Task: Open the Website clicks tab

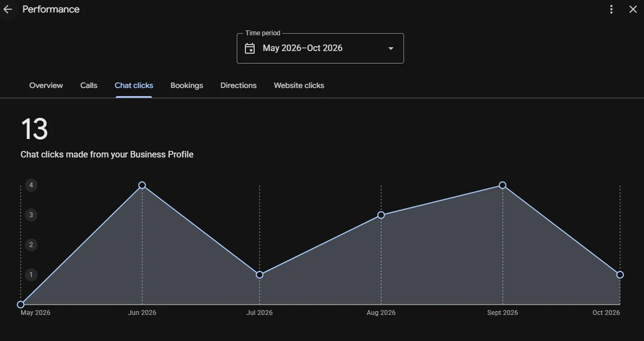Action: point(299,85)
